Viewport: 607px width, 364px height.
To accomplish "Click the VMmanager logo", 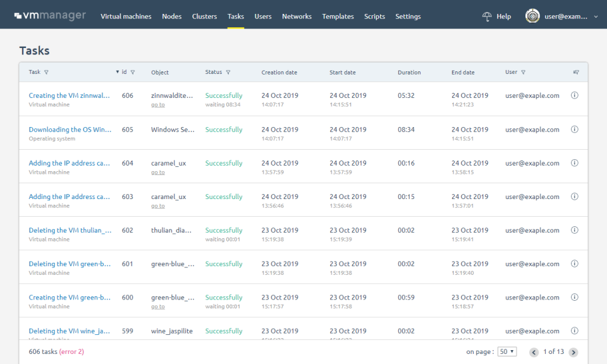I will pos(49,16).
